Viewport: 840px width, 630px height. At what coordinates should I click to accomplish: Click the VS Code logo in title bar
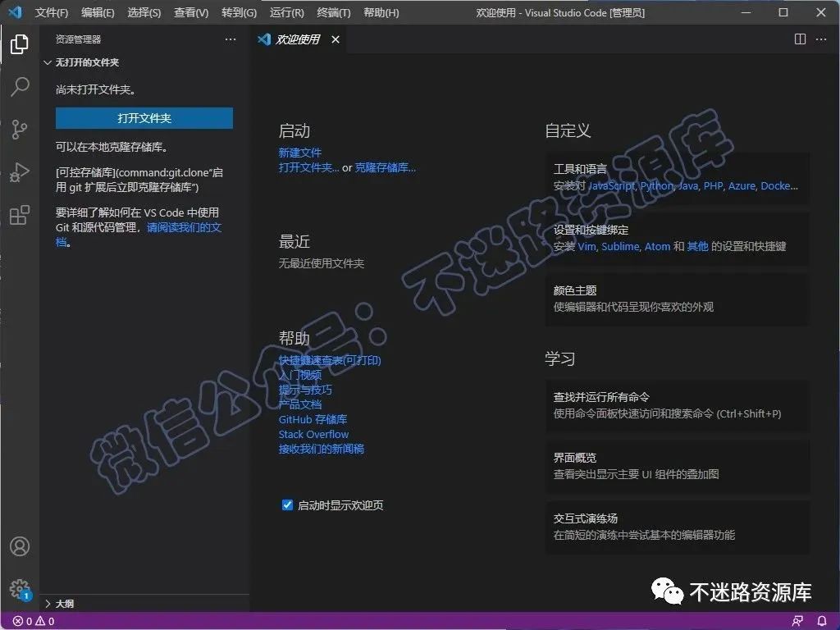[x=15, y=11]
